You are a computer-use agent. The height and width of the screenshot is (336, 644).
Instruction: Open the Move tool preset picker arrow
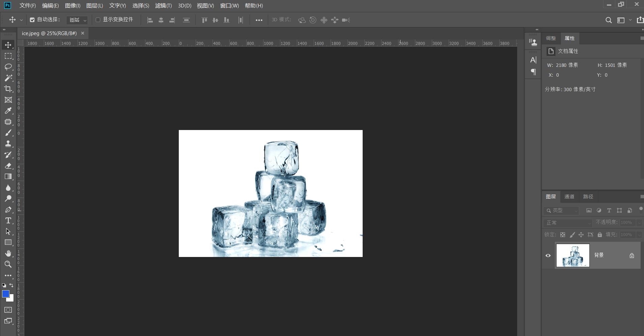tap(21, 20)
